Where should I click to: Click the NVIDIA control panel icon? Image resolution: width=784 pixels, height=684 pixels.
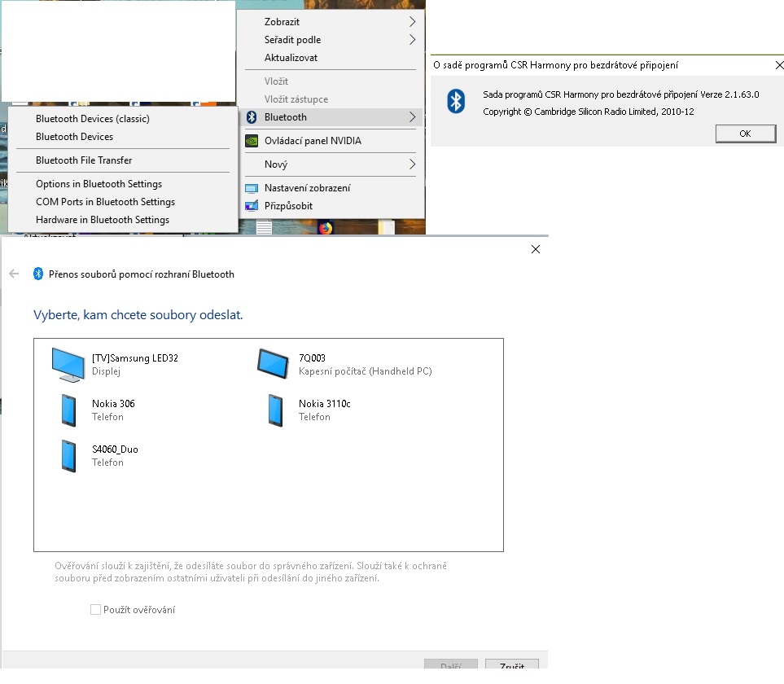click(252, 141)
